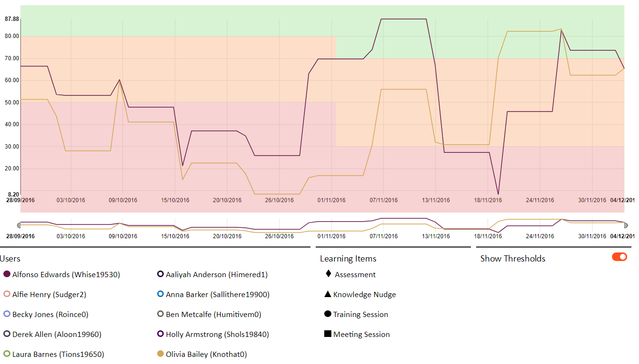The width and height of the screenshot is (639, 364).
Task: Show Becky Jones's line on chart
Action: coord(7,314)
